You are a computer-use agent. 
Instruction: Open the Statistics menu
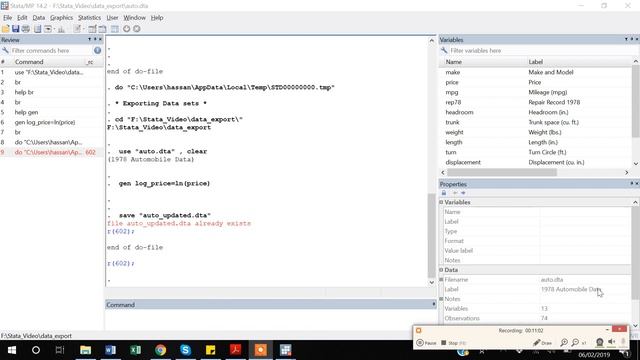[89, 18]
